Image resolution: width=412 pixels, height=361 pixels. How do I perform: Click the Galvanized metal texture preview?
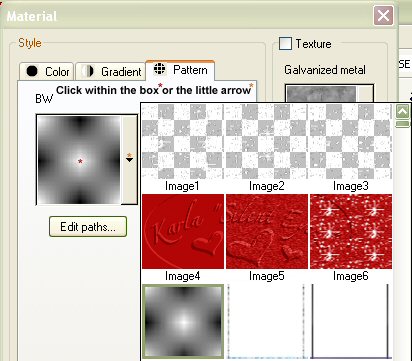tap(329, 93)
